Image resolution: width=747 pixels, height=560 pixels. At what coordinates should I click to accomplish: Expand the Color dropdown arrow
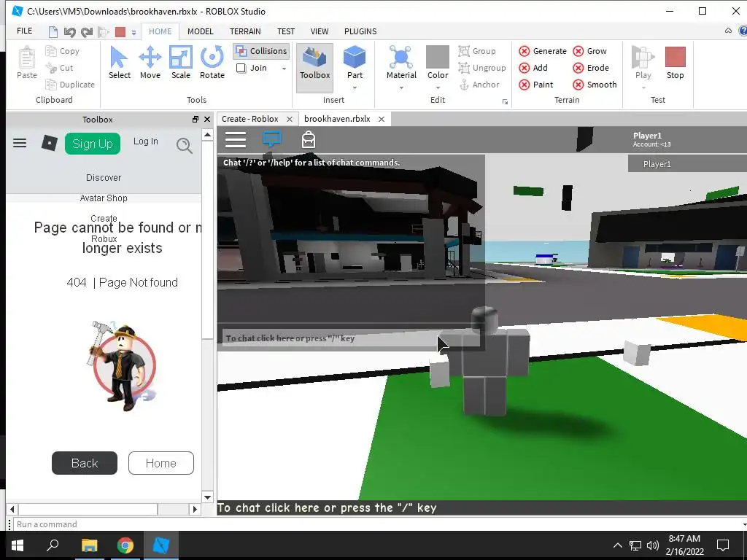click(x=438, y=87)
